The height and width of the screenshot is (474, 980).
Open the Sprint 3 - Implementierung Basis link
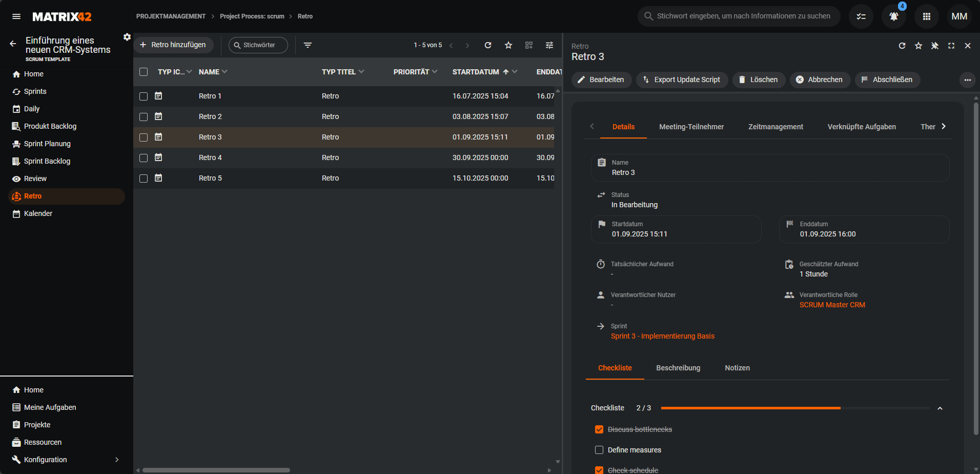[662, 336]
